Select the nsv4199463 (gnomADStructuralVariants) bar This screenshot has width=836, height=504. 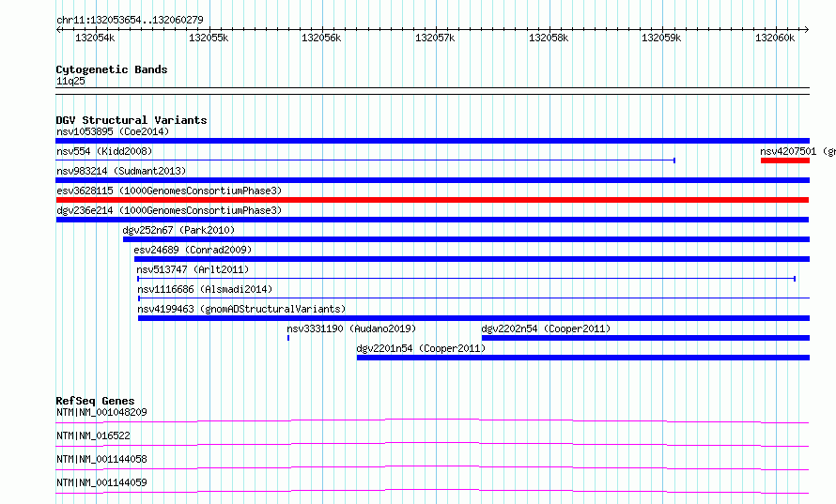pyautogui.click(x=473, y=318)
